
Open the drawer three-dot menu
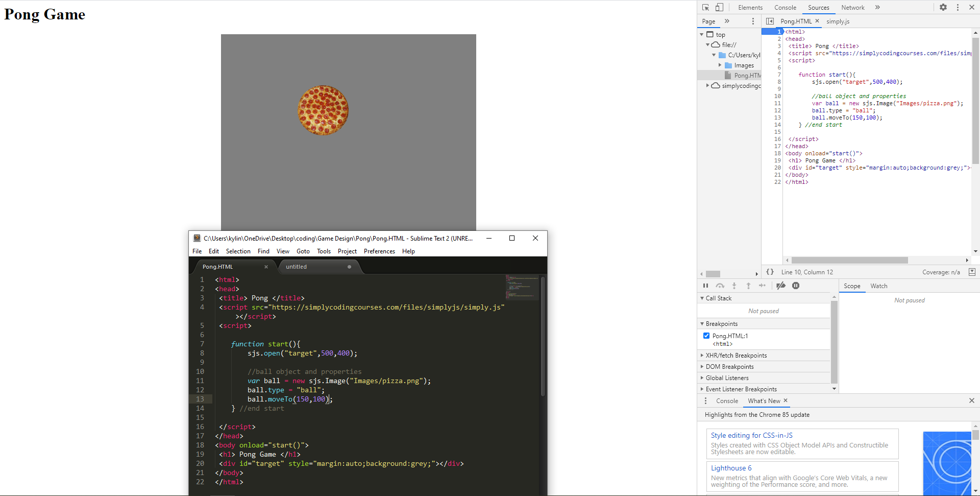click(706, 401)
